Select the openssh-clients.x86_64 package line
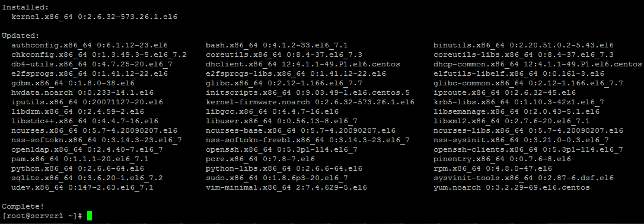This screenshot has width=644, height=224. [x=528, y=149]
